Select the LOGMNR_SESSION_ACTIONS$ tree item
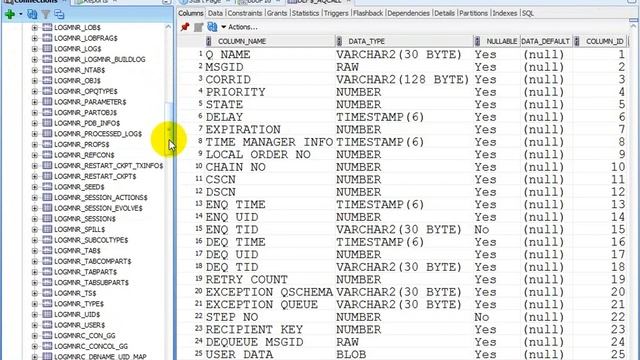640x360 pixels. pos(101,198)
